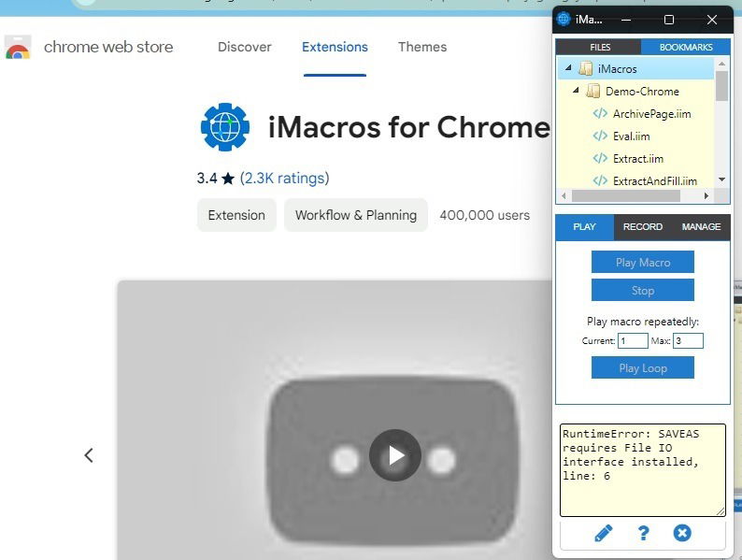Click the Play Loop button
This screenshot has height=560, width=742.
click(x=643, y=367)
